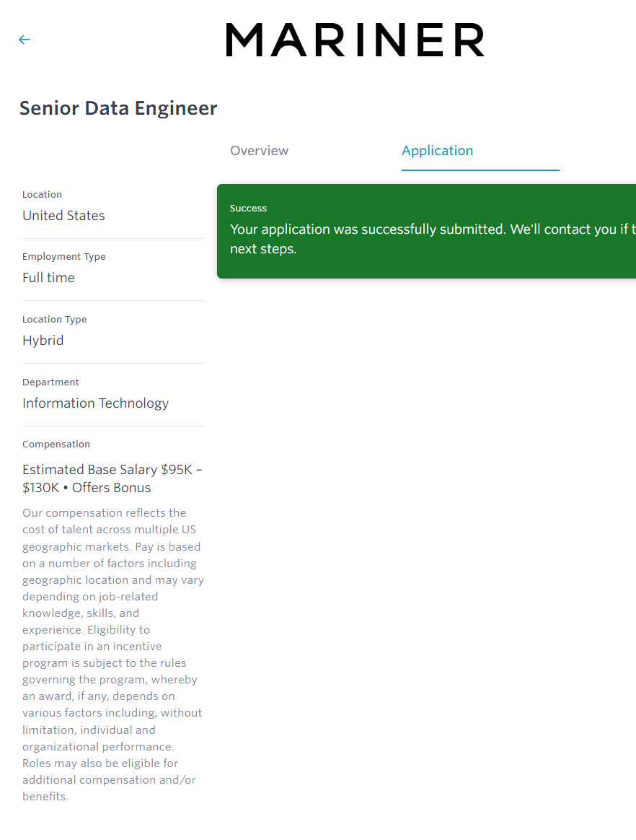The height and width of the screenshot is (840, 636).
Task: Click the Employment Type label
Action: (63, 257)
